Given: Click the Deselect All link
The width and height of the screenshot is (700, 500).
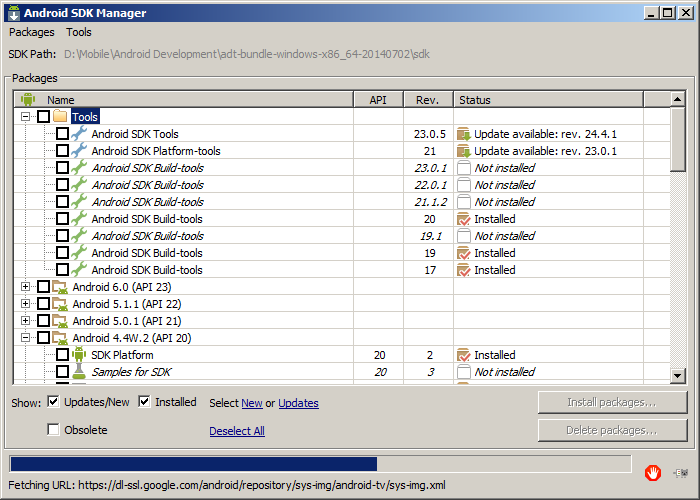Looking at the screenshot, I should coord(237,431).
